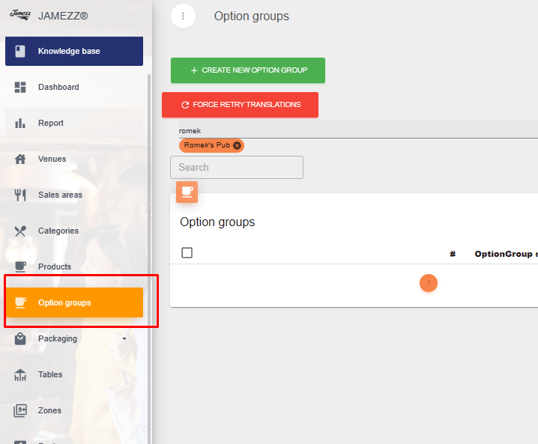Click the orange page 1 pagination circle
The height and width of the screenshot is (444, 538).
(429, 283)
